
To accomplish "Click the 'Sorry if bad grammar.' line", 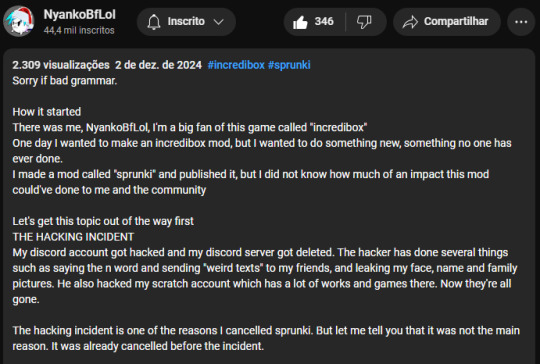I will point(65,81).
